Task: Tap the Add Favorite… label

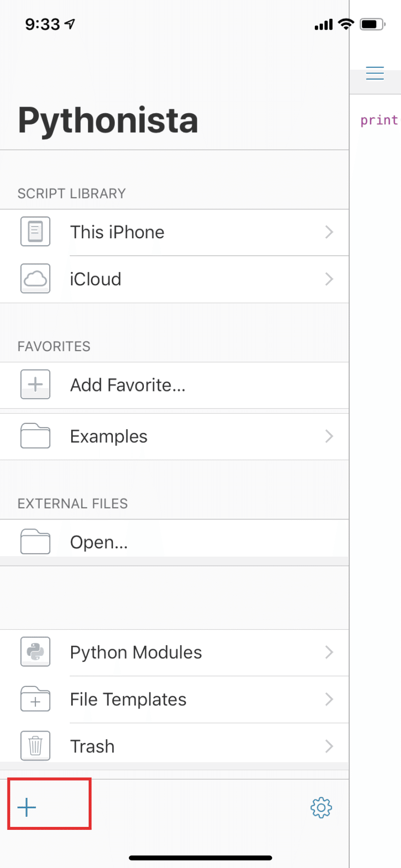Action: click(128, 385)
